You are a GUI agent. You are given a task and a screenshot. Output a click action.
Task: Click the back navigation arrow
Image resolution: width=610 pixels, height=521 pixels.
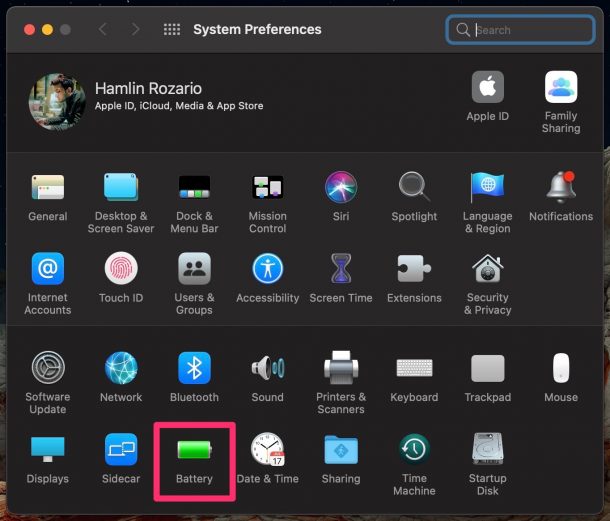(103, 30)
